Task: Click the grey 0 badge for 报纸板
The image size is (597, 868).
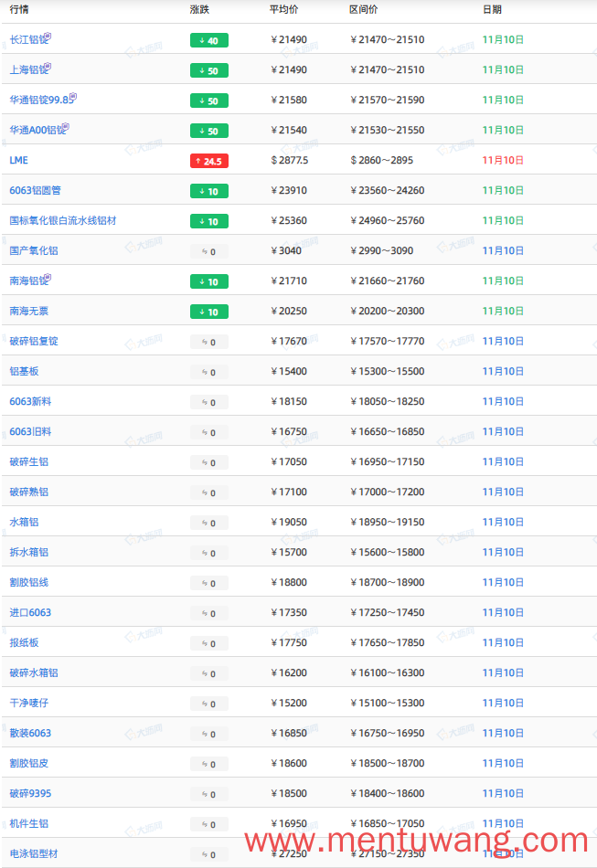Action: 209,644
